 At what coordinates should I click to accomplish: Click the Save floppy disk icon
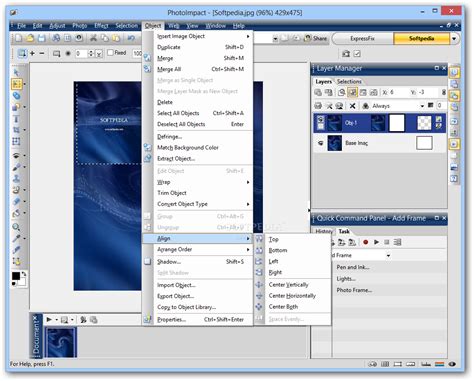click(41, 38)
